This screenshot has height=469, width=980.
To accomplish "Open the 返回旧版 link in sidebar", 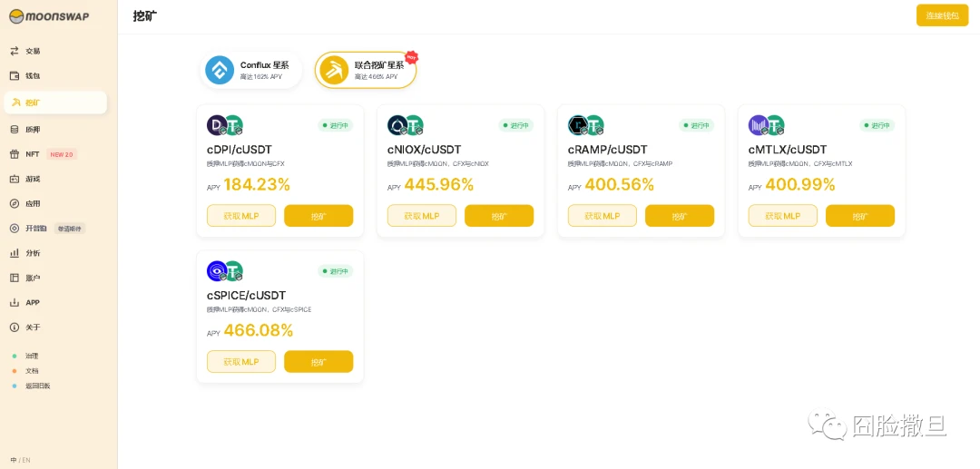I will [37, 386].
